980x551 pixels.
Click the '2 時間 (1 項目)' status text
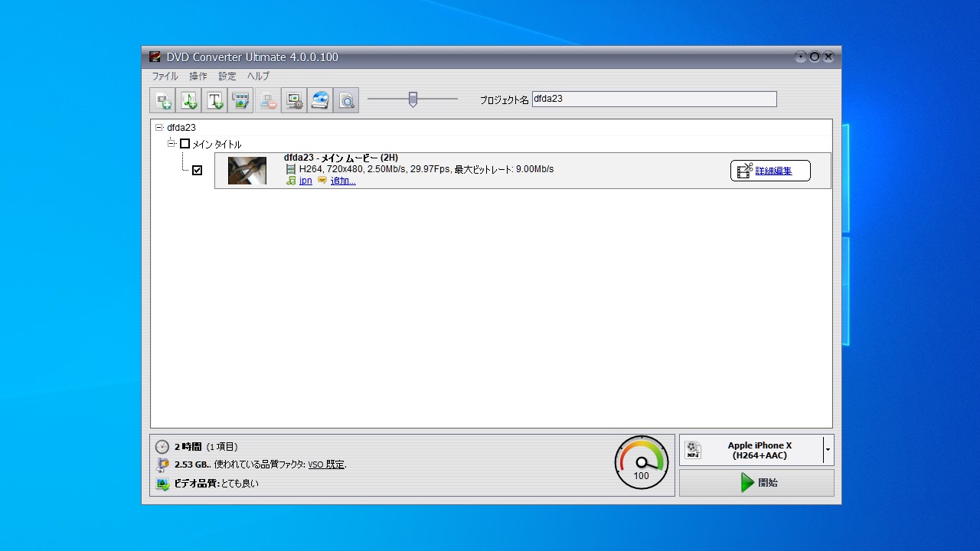tap(206, 447)
